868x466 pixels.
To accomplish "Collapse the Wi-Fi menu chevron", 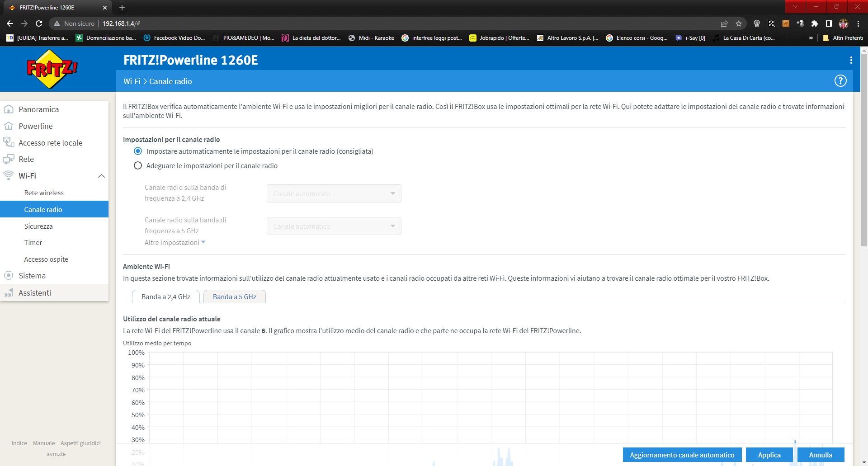I will click(101, 176).
